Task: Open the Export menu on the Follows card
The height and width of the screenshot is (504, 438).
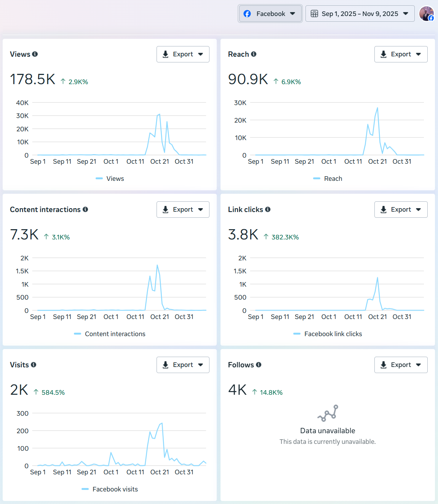Action: [401, 364]
